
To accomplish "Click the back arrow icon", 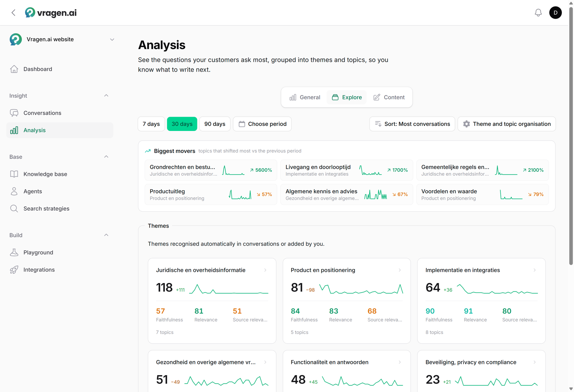I will pyautogui.click(x=13, y=13).
